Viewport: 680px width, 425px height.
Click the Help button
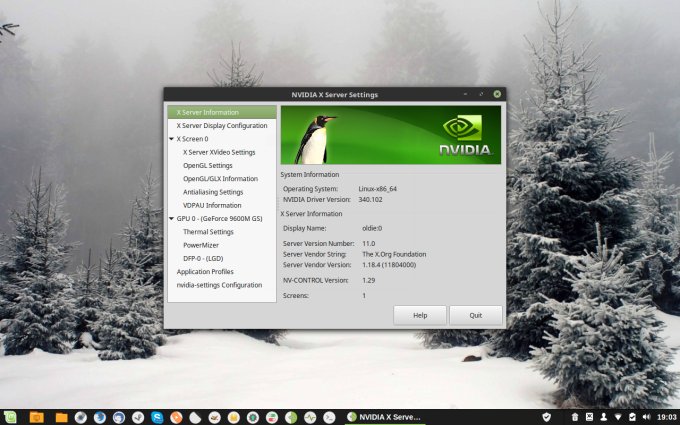pos(420,315)
